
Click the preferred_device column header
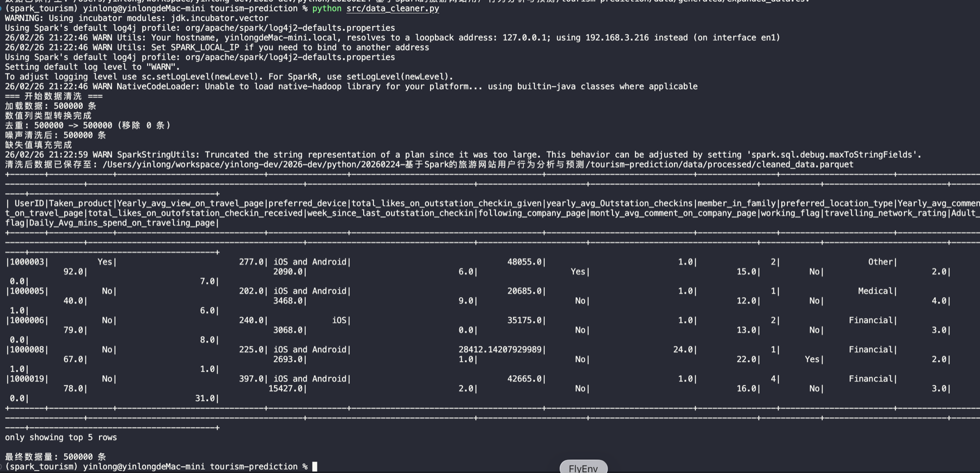[x=307, y=203]
